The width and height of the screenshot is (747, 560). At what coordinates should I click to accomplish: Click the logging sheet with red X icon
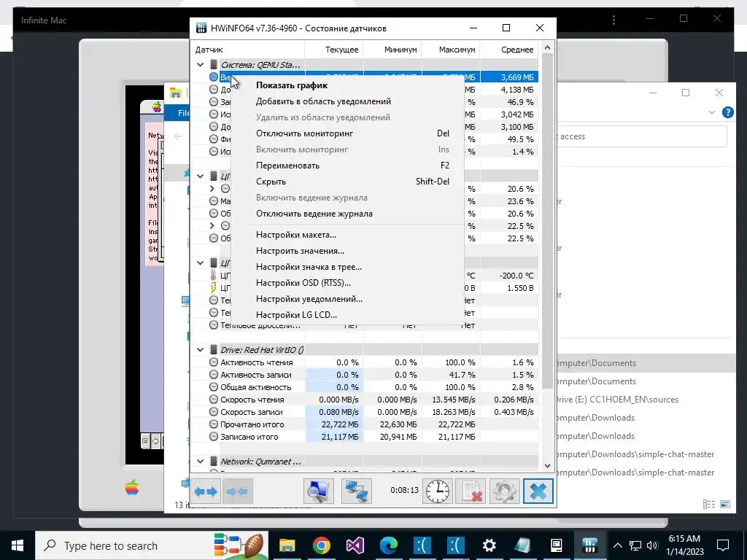pos(471,491)
